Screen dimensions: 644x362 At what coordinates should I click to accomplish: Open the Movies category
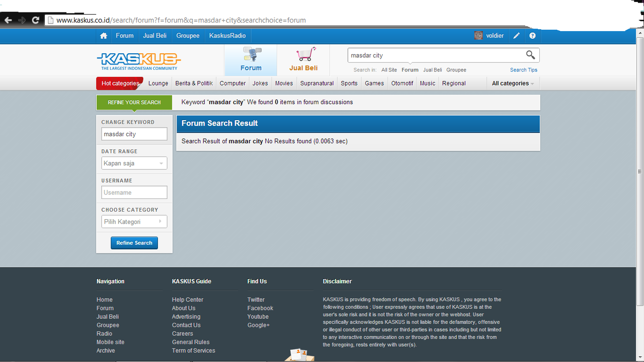[x=284, y=83]
